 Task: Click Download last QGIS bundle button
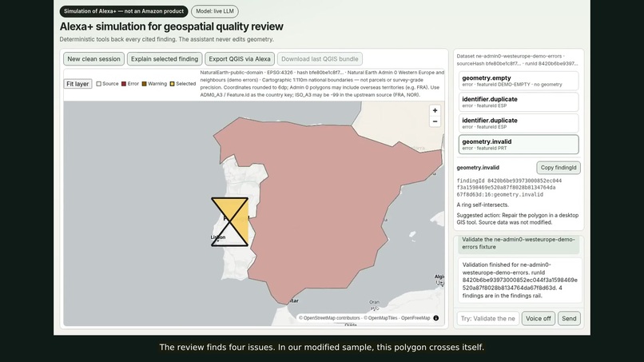coord(320,59)
